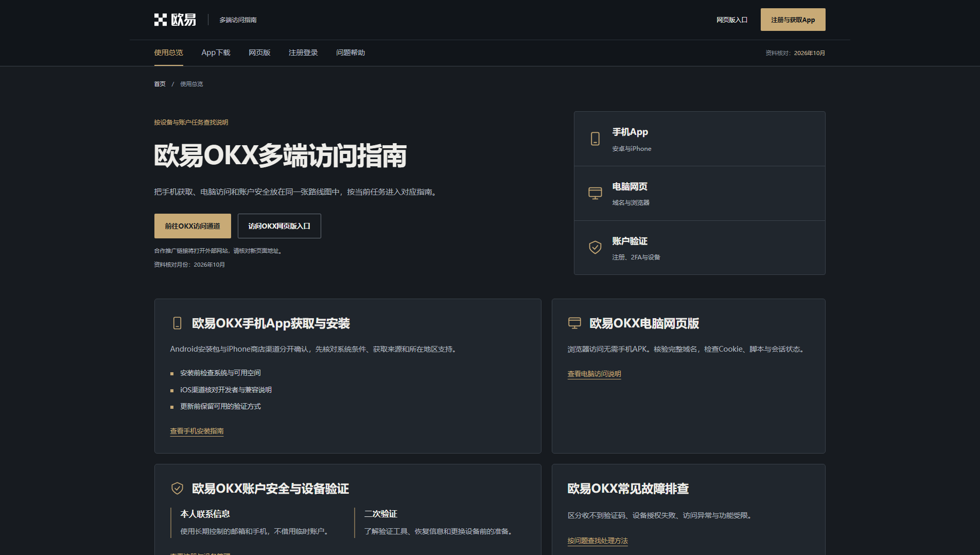Viewport: 980px width, 555px height.
Task: Click the 前往OKX访问通道 button
Action: (192, 226)
